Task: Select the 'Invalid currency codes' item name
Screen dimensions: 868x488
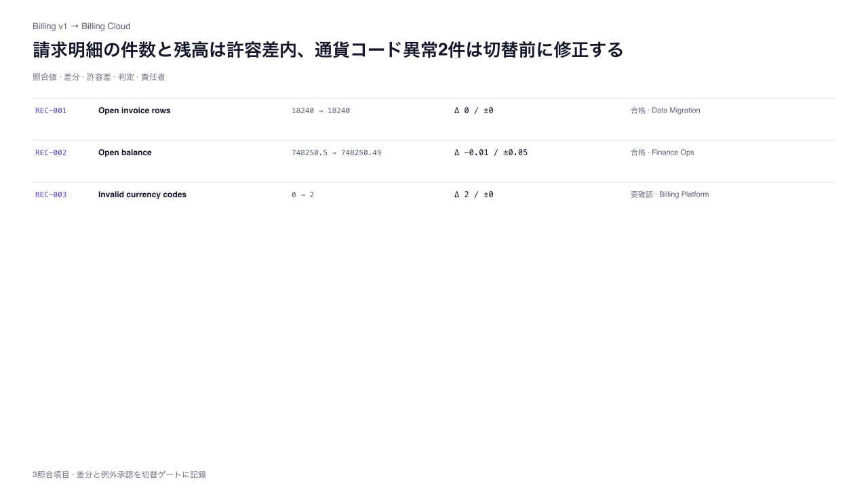Action: [x=142, y=195]
